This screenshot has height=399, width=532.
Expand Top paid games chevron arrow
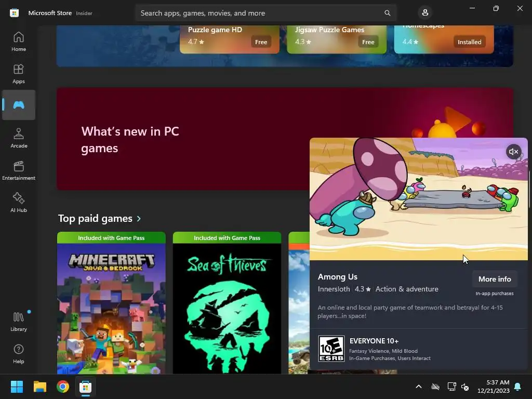click(x=139, y=219)
